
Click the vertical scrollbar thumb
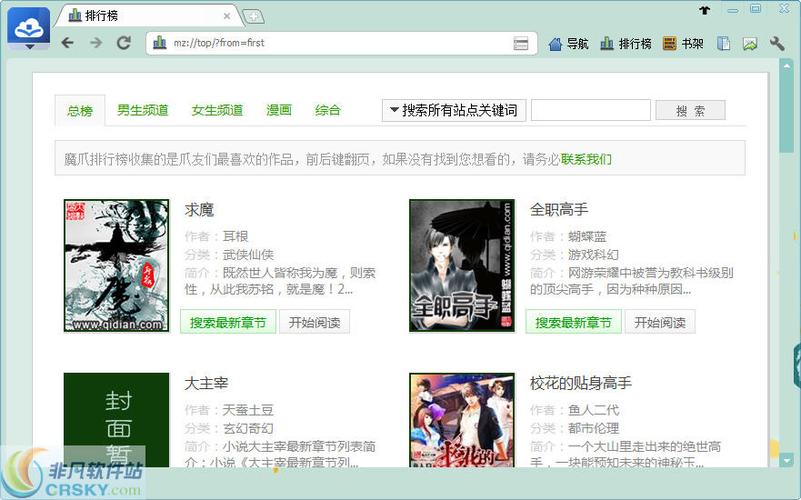pos(786,112)
